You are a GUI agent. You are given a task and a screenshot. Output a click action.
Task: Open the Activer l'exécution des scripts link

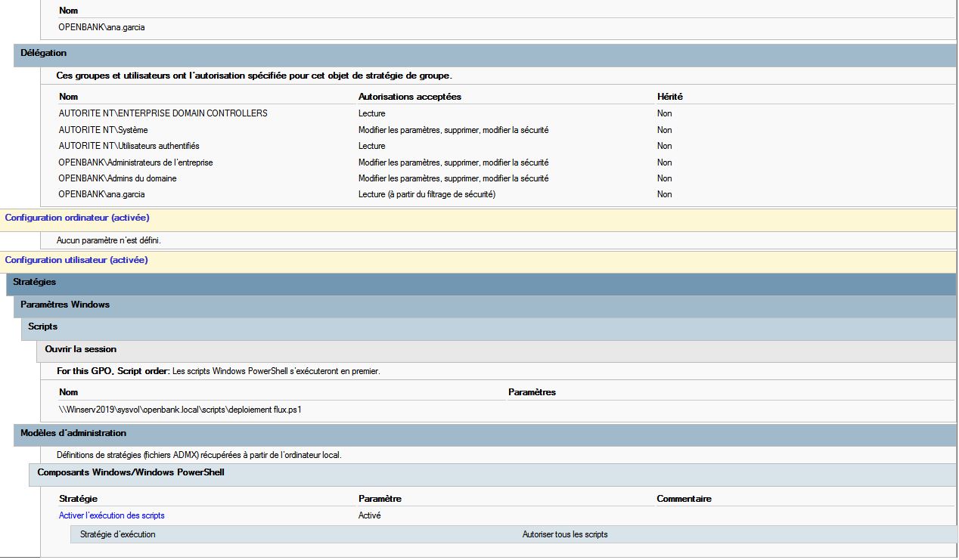click(x=112, y=515)
